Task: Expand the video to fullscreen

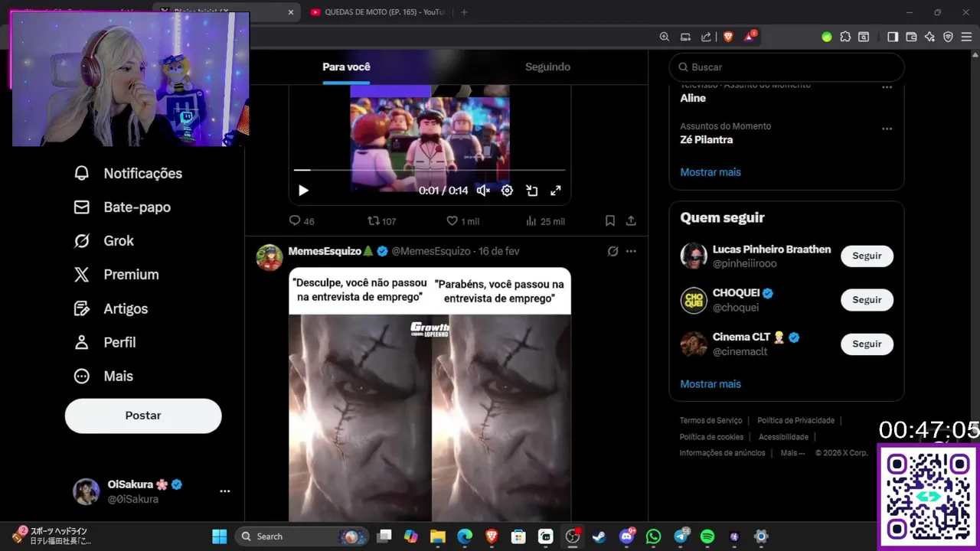Action: coord(556,191)
